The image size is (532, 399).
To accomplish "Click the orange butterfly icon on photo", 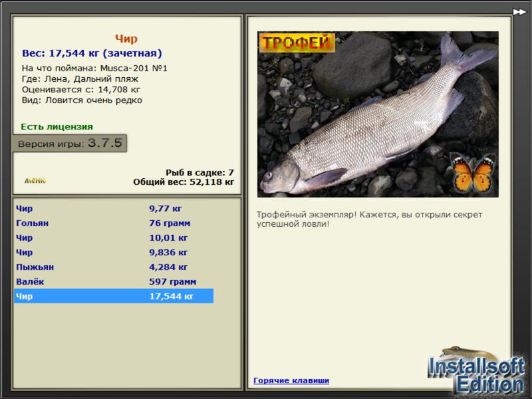I will (x=473, y=173).
